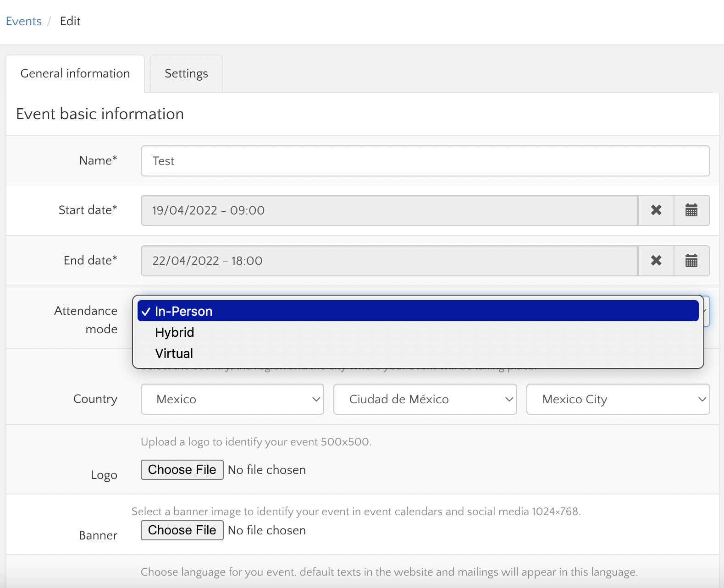Open the Start date calendar picker

691,210
